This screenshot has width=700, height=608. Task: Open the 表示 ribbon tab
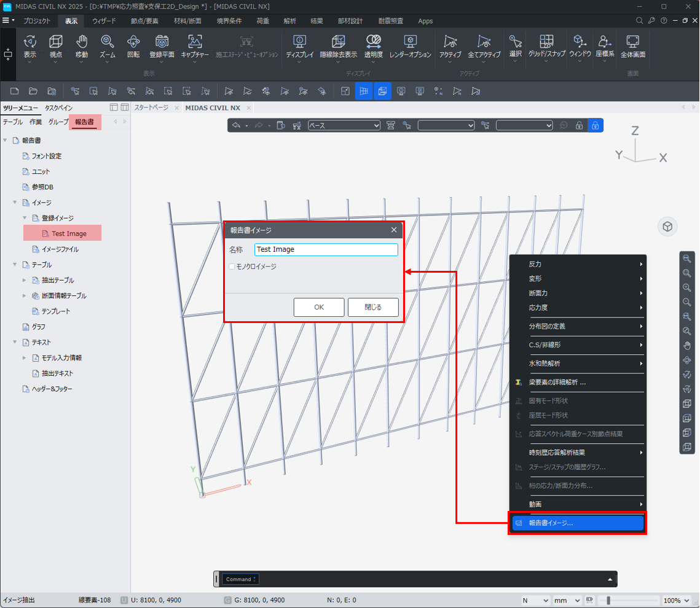pyautogui.click(x=71, y=21)
